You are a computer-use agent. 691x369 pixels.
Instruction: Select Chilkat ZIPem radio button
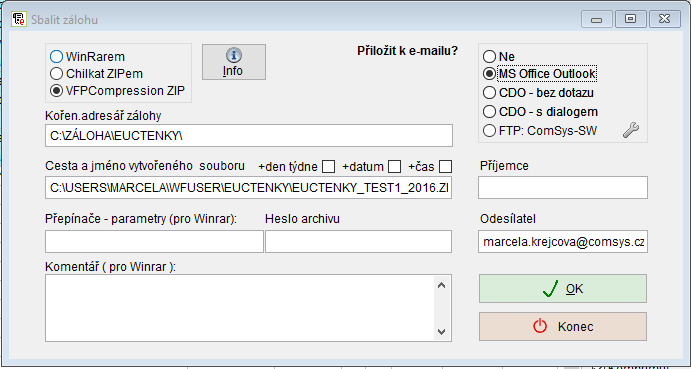56,73
